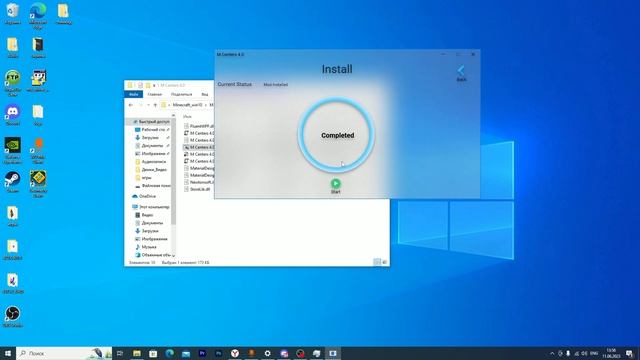Open the notification center icon

point(630,353)
